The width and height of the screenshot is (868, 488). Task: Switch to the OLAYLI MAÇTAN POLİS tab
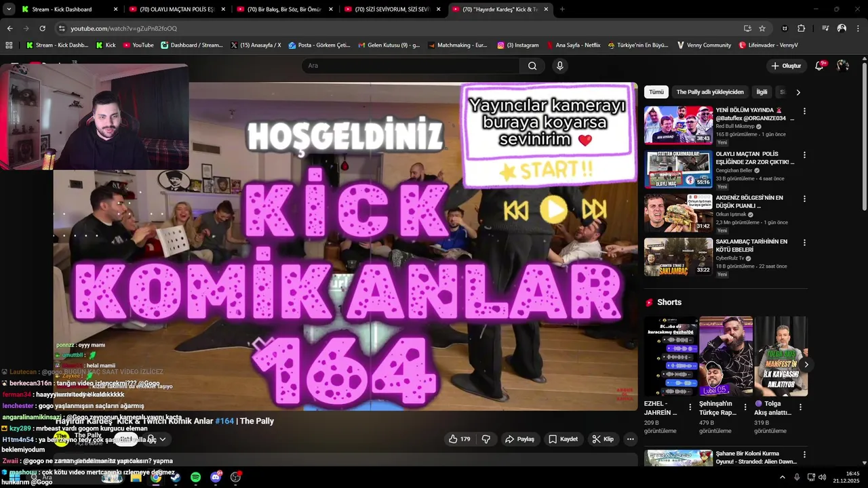(x=177, y=9)
